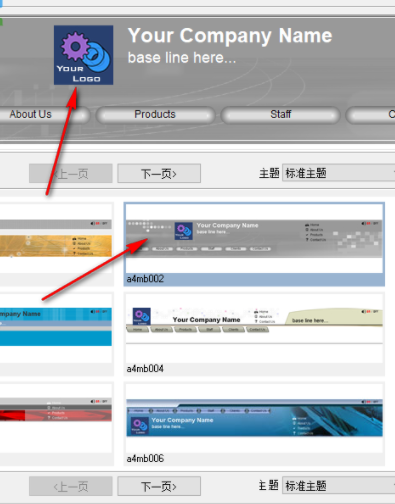Click the a4mb004 template name label

(145, 369)
